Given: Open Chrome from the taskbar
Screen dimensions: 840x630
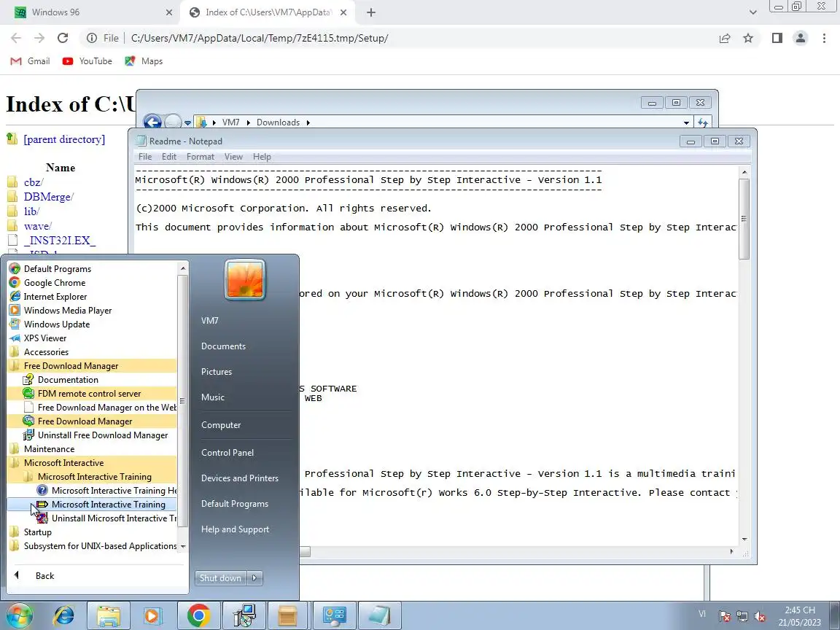Looking at the screenshot, I should [x=198, y=615].
